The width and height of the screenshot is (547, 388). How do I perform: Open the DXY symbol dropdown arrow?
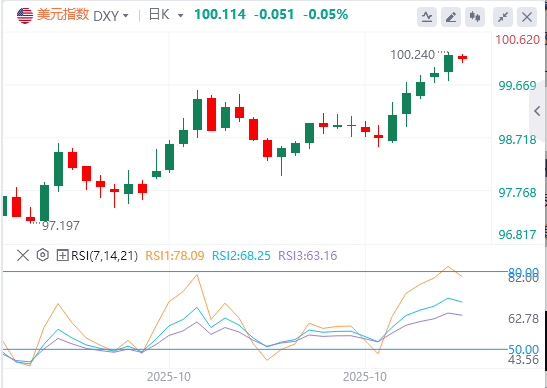[126, 16]
